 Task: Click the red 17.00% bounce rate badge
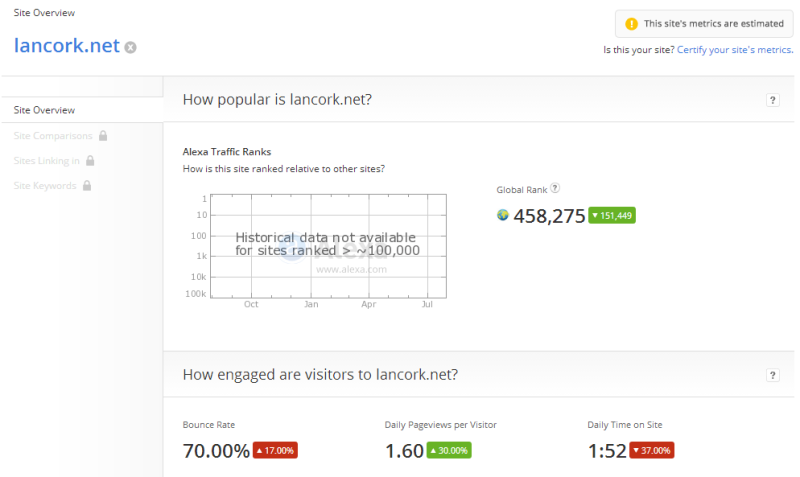pos(275,451)
